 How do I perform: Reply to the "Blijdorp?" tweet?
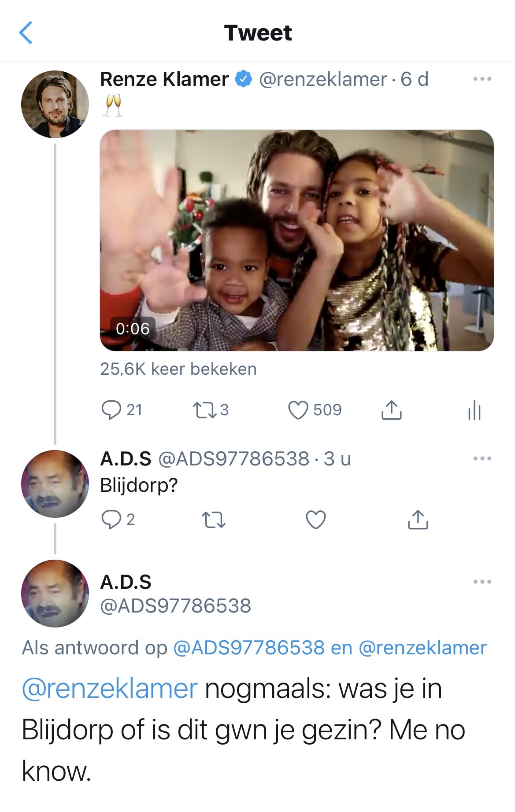pyautogui.click(x=111, y=520)
